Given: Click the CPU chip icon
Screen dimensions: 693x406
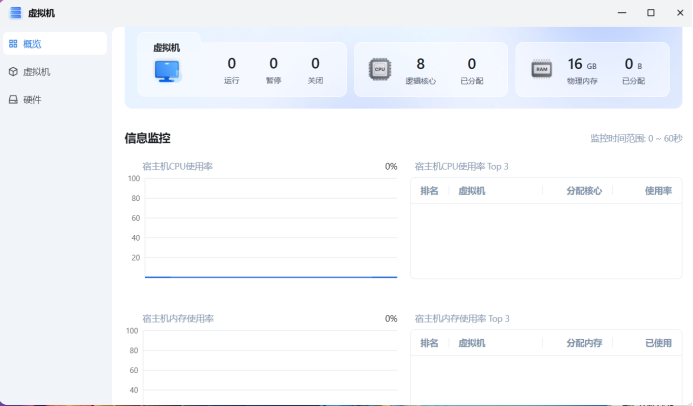Looking at the screenshot, I should tap(380, 69).
